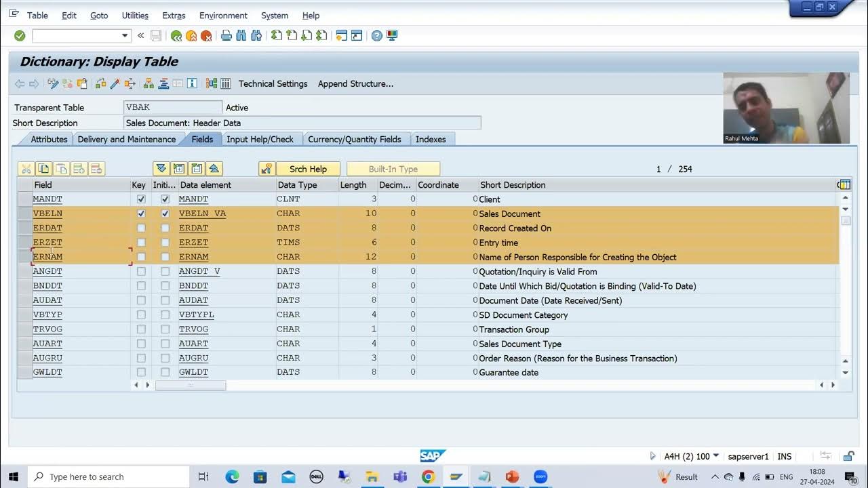Click the Find binoculars icon
Screen dimensions: 868x488
click(x=241, y=35)
